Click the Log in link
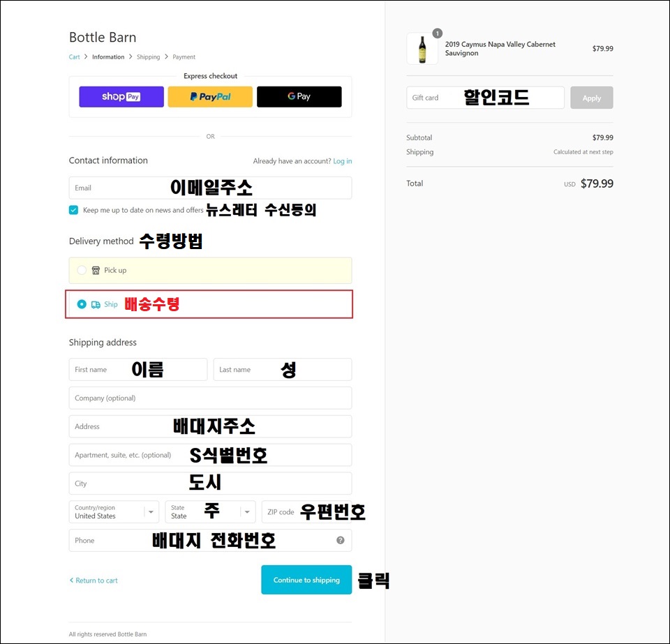The height and width of the screenshot is (644, 670). (x=342, y=161)
